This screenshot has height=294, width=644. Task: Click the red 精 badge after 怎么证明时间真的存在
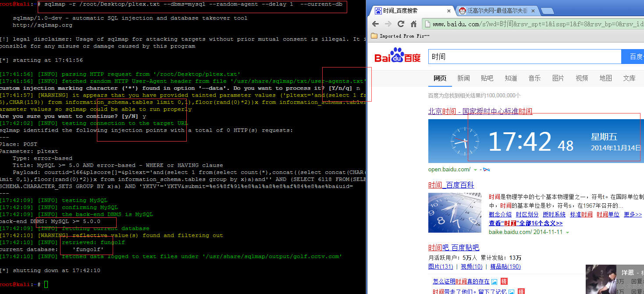(x=504, y=282)
